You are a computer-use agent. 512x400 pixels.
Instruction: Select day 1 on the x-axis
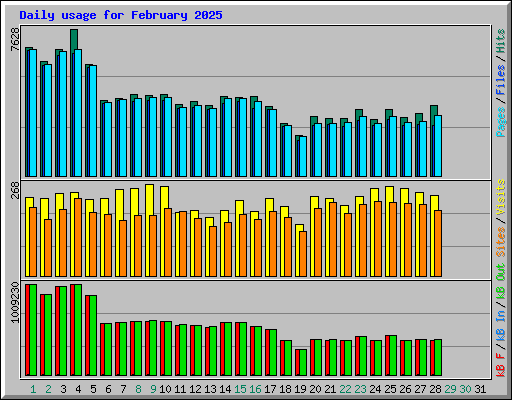coord(33,389)
